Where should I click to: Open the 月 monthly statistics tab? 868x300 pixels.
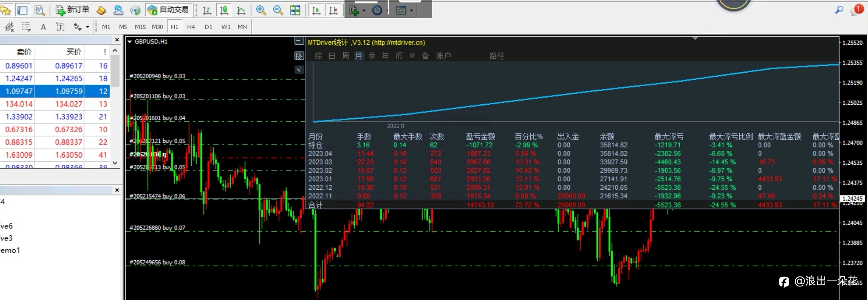click(x=358, y=56)
